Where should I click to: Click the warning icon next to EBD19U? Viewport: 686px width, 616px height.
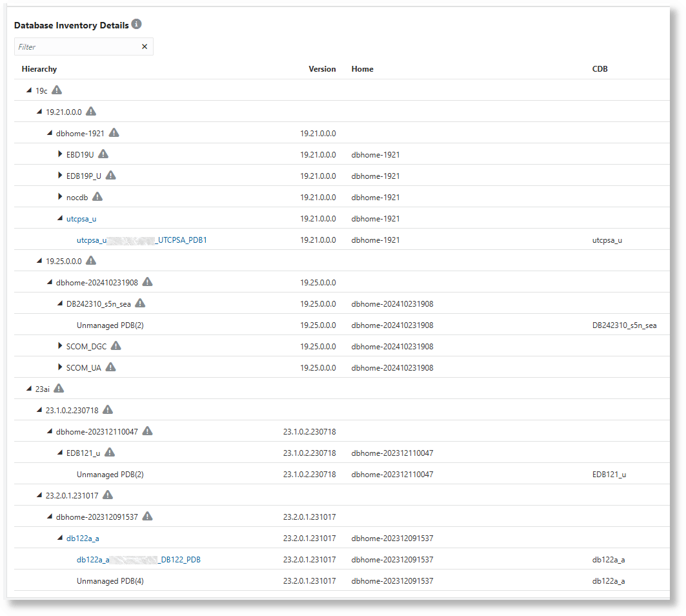click(103, 154)
